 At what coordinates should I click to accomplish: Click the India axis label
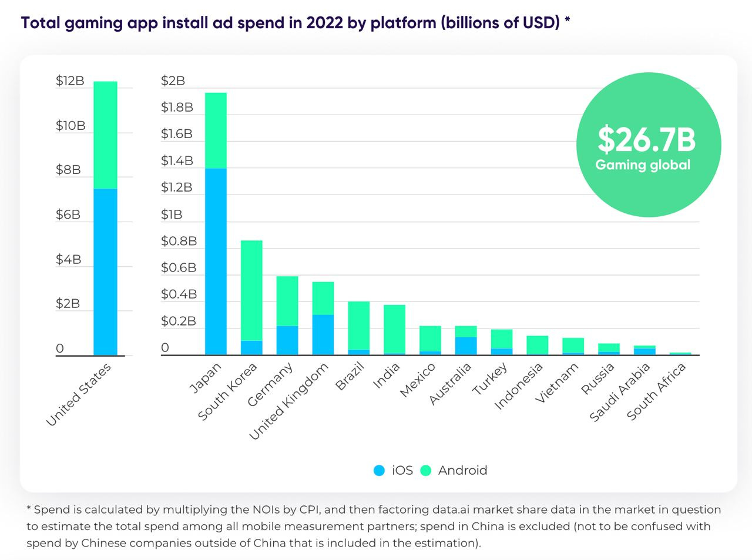pos(387,376)
